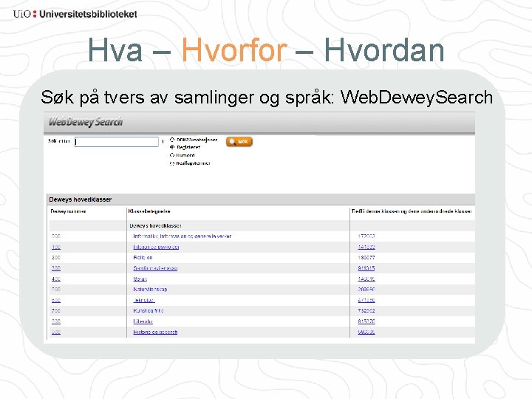Image resolution: width=532 pixels, height=399 pixels.
Task: Click the UiO Universitetsbiblioteket logo
Action: [x=75, y=14]
